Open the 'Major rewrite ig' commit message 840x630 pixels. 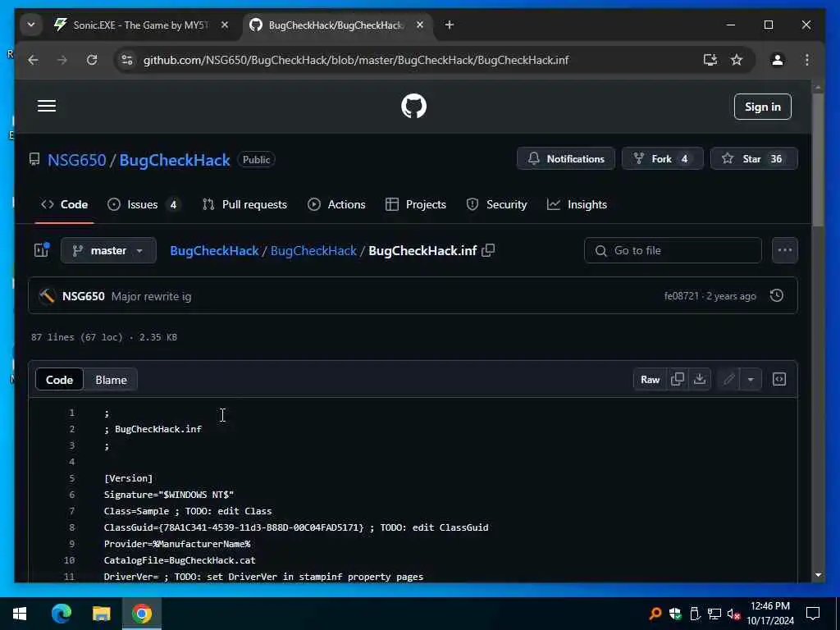click(151, 296)
